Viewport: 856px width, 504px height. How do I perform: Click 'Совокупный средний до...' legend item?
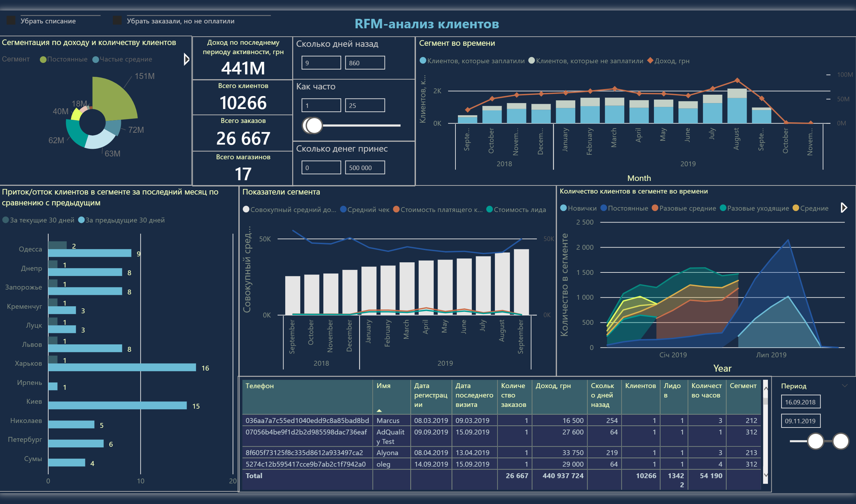click(289, 210)
